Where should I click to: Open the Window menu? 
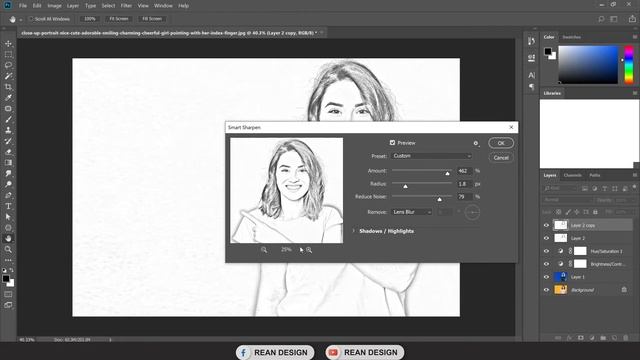pos(163,6)
